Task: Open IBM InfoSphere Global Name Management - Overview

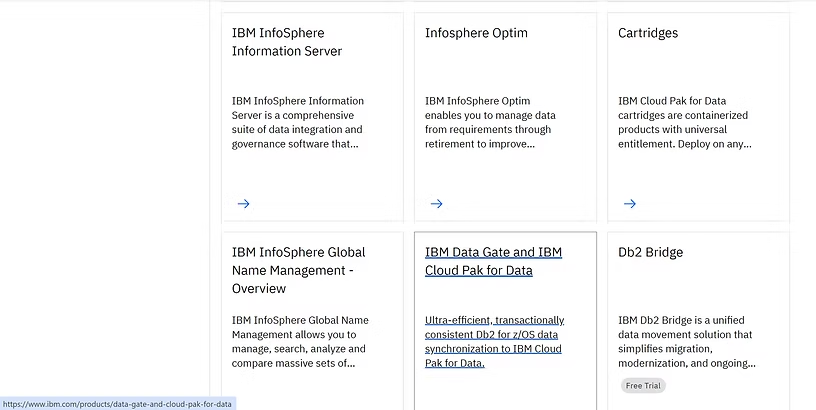Action: pos(299,270)
